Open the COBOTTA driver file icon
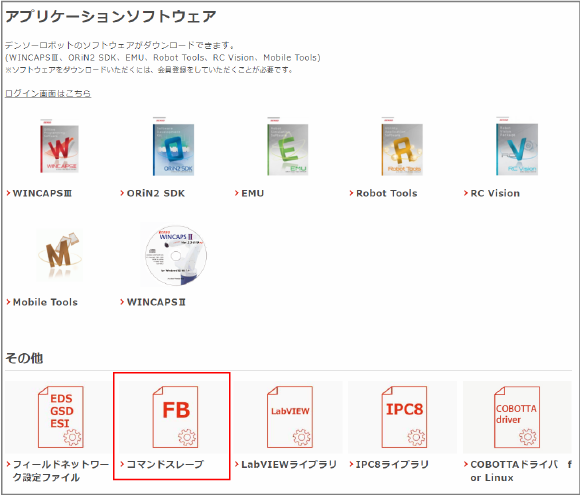 tap(517, 417)
